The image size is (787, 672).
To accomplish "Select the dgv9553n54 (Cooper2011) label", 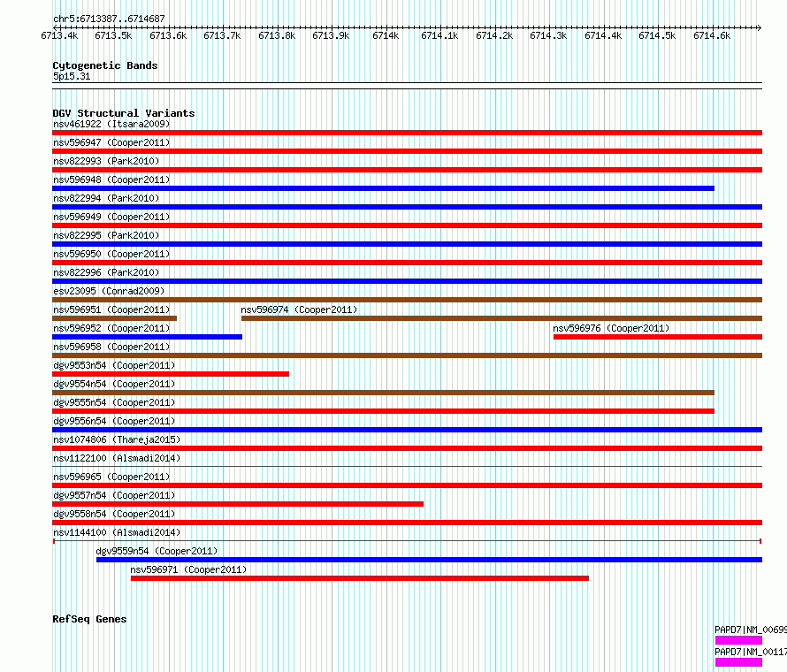I will coord(114,365).
